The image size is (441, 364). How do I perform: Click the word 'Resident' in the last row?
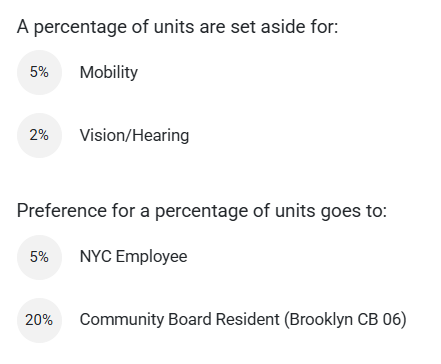248,319
